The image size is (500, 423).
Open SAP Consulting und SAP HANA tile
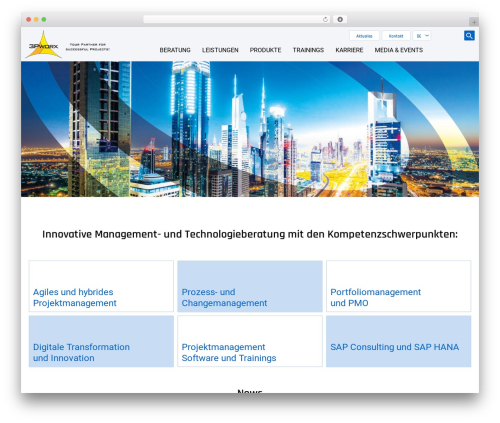tap(399, 341)
